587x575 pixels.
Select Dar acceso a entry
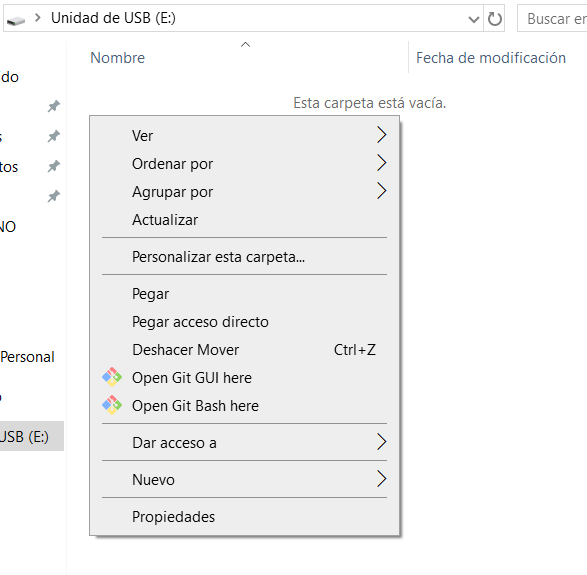click(244, 443)
